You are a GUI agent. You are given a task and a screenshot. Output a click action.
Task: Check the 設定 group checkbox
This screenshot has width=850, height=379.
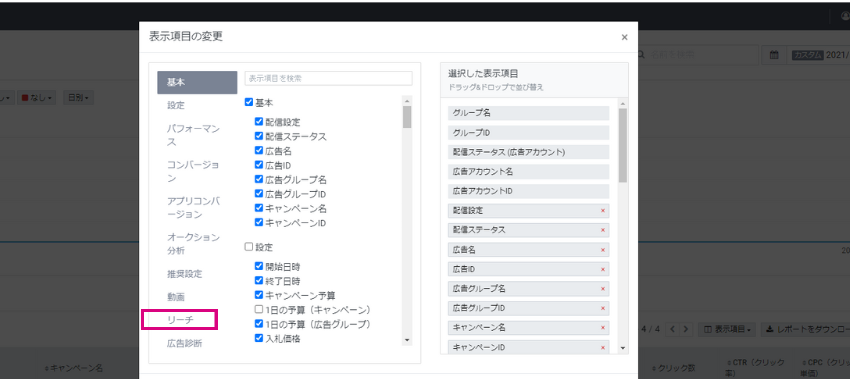coord(249,247)
